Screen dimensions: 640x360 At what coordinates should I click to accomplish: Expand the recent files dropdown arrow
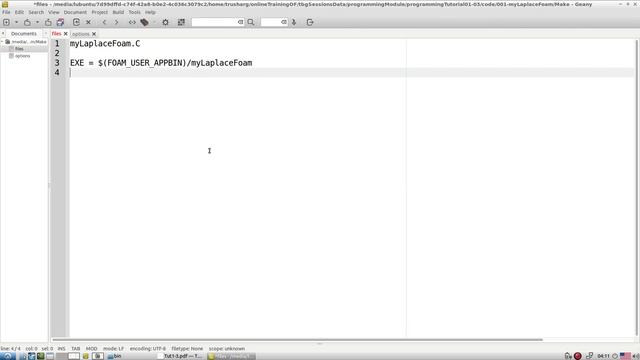(x=37, y=22)
